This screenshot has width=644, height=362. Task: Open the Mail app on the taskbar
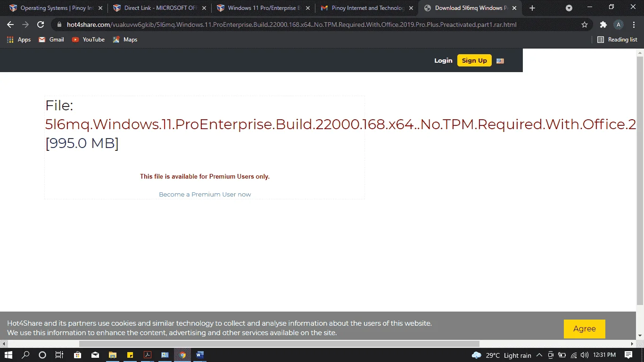tap(95, 355)
